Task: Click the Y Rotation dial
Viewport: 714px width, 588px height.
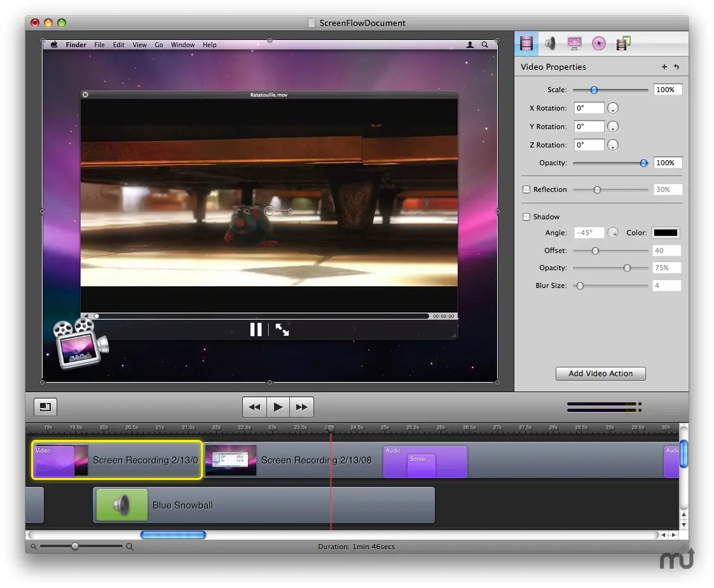Action: 613,126
